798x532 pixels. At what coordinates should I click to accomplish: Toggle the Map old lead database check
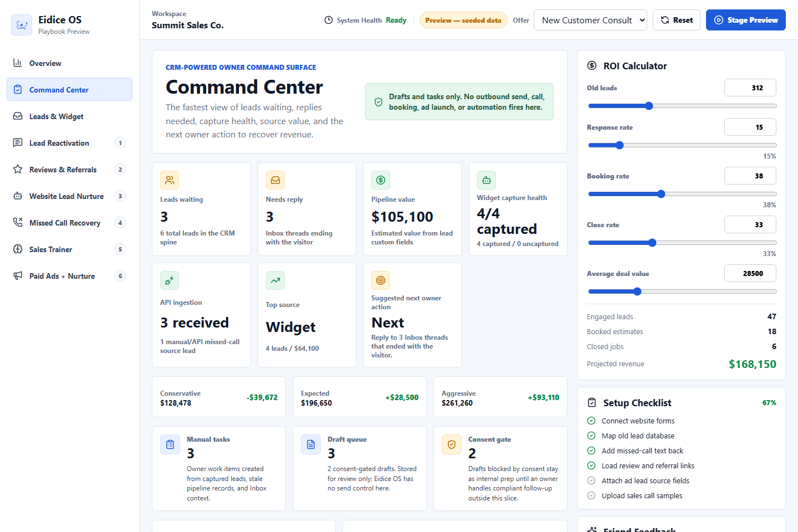[591, 436]
